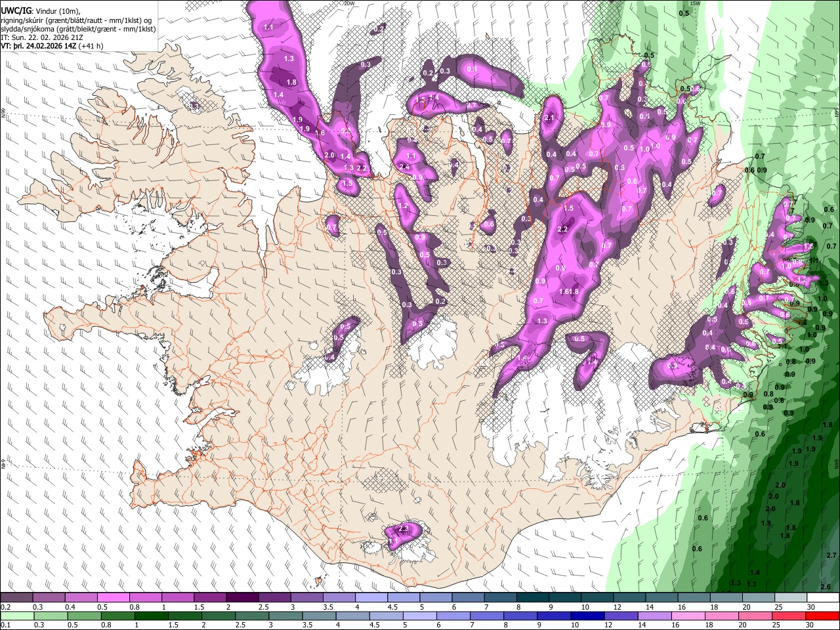Viewport: 840px width, 630px height.
Task: Select the bright pink 0.5 swatch, upper scale
Action: pyautogui.click(x=113, y=598)
